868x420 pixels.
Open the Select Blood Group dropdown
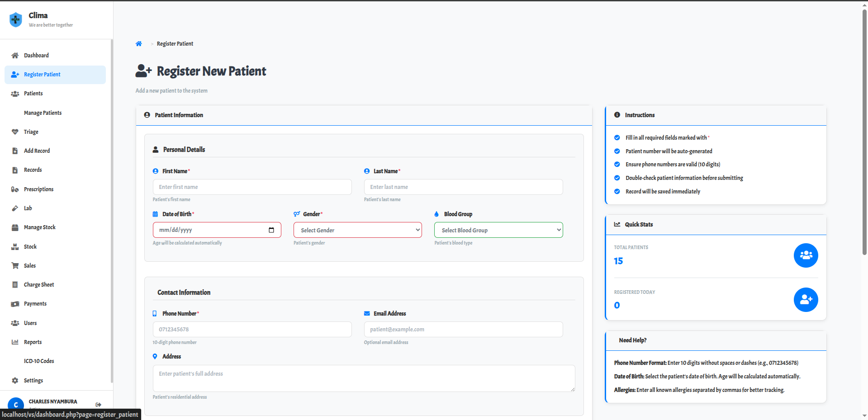[x=498, y=230]
